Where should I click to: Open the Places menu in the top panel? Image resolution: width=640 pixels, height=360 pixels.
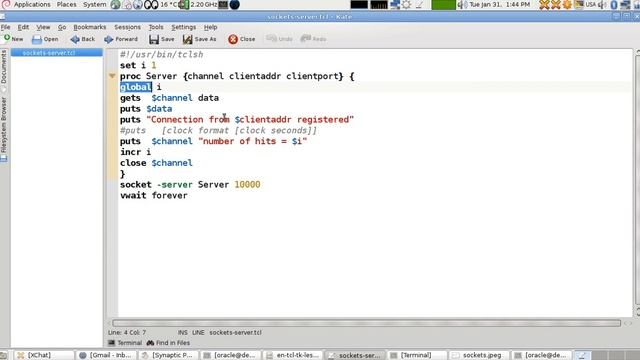[66, 4]
